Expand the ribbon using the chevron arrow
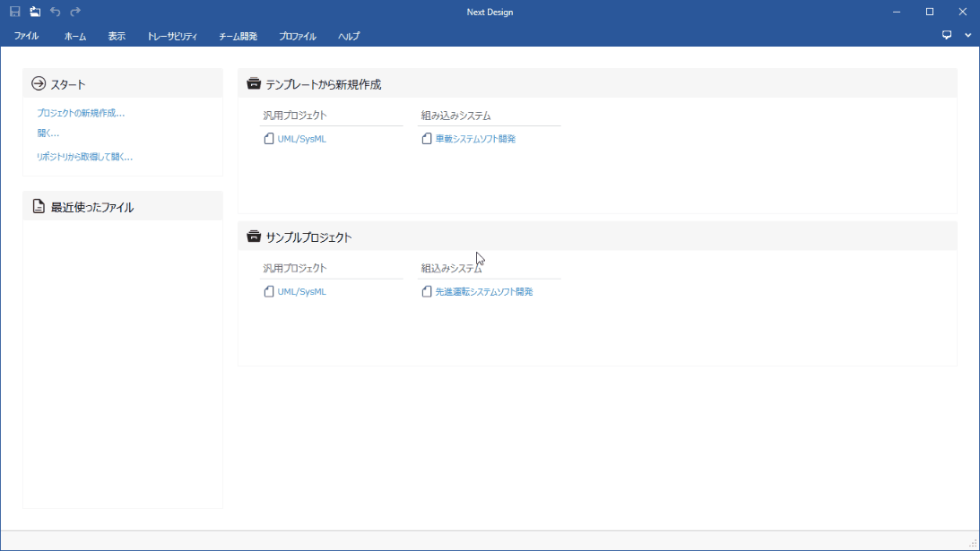Image resolution: width=980 pixels, height=551 pixels. coord(968,36)
